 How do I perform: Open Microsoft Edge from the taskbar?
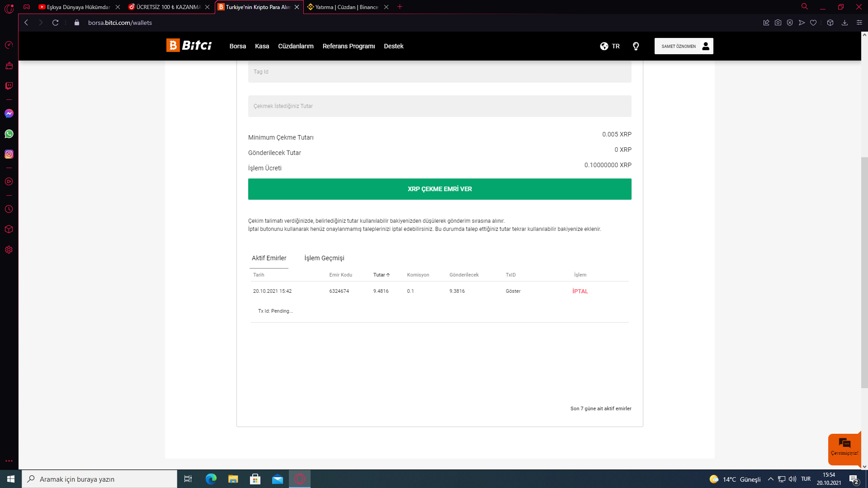click(x=211, y=479)
